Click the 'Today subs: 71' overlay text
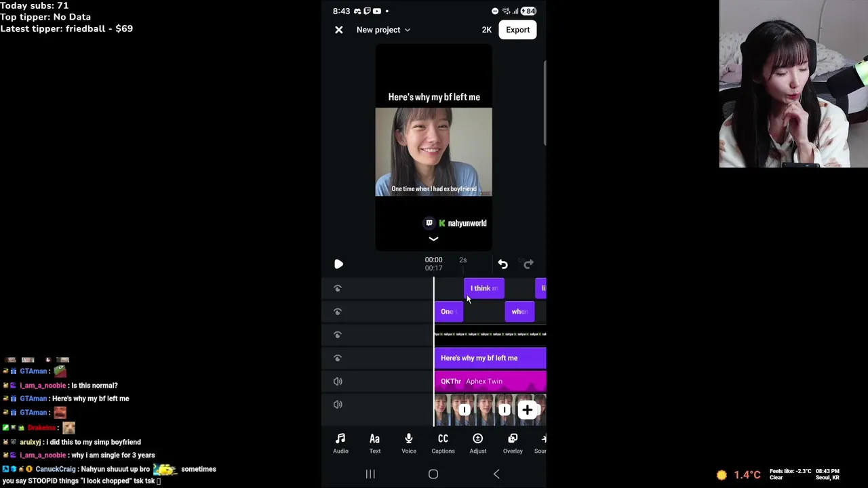The width and height of the screenshot is (868, 488). (x=35, y=5)
